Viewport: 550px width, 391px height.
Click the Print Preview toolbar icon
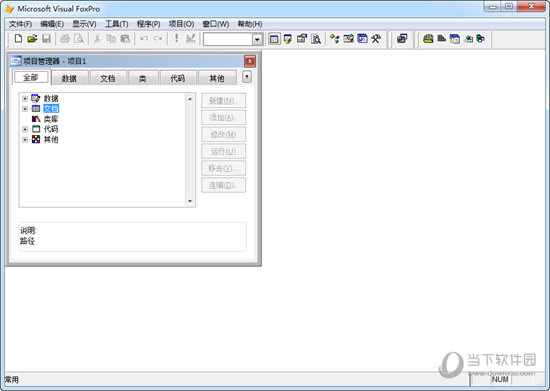click(79, 38)
